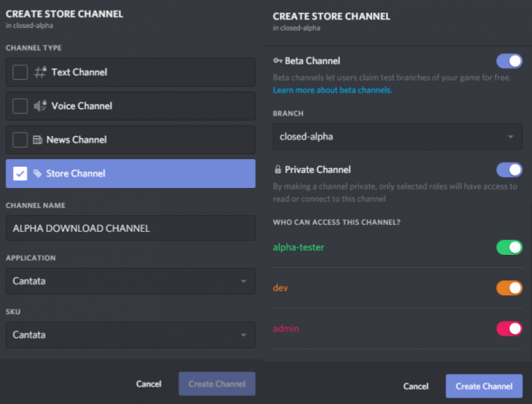The width and height of the screenshot is (532, 404).
Task: Open Learn more about beta channels link
Action: click(x=333, y=90)
